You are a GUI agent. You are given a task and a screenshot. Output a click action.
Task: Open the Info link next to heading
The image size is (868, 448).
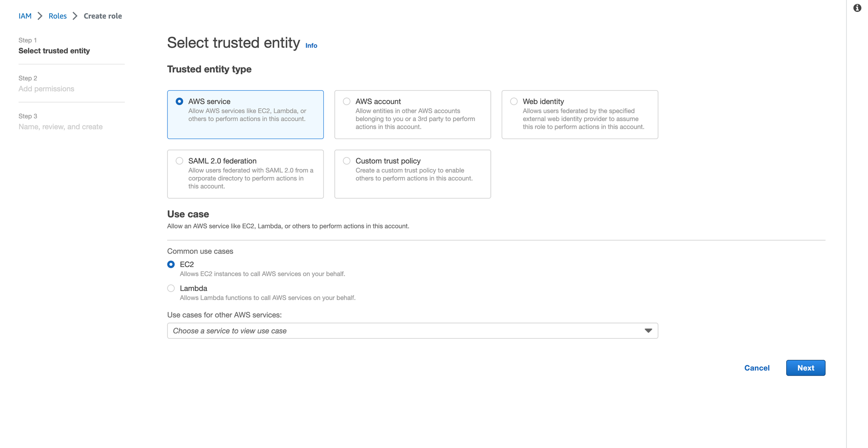(x=311, y=46)
